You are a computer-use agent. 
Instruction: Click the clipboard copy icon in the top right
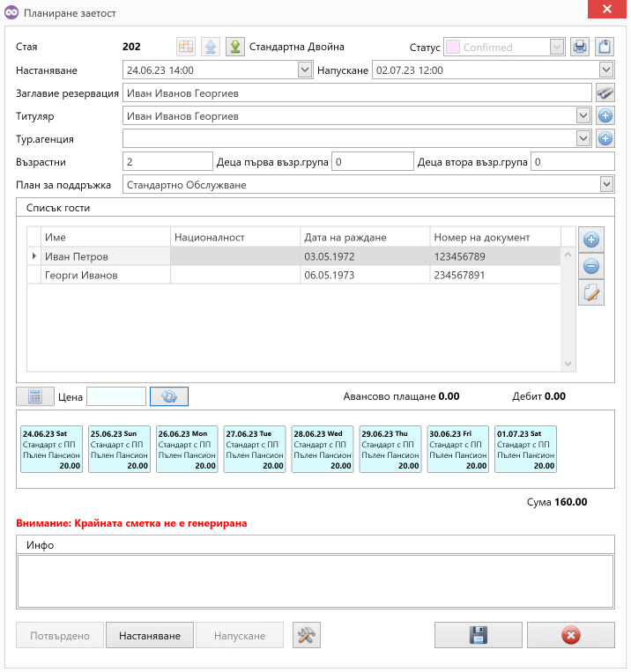click(605, 47)
